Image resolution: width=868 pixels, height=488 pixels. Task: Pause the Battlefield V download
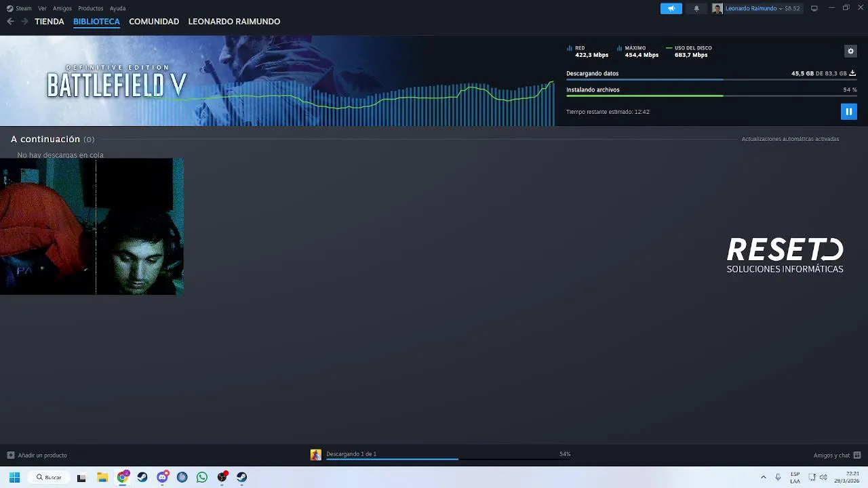[x=848, y=112]
